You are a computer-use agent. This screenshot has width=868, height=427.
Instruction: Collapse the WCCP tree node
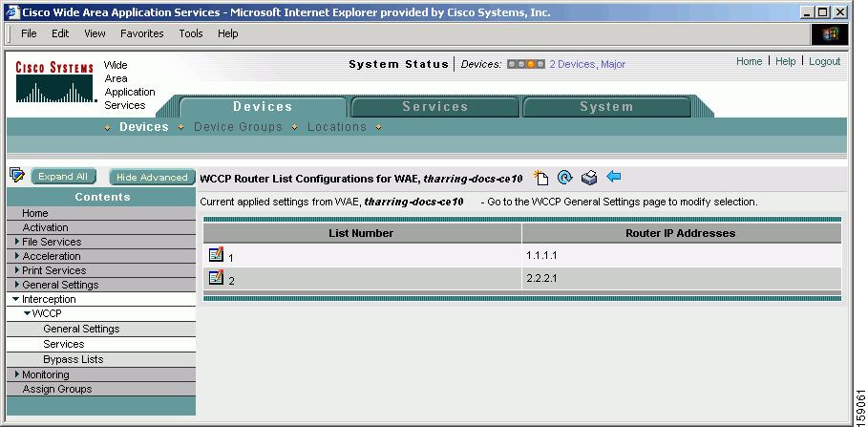(27, 313)
